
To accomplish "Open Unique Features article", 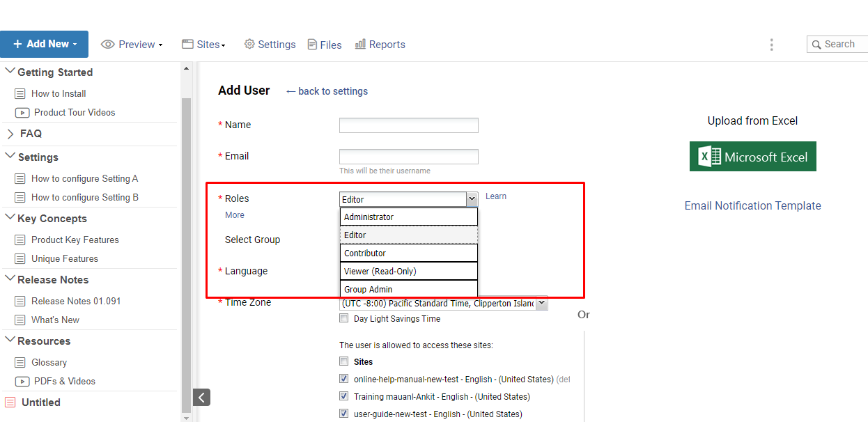I will coord(64,258).
